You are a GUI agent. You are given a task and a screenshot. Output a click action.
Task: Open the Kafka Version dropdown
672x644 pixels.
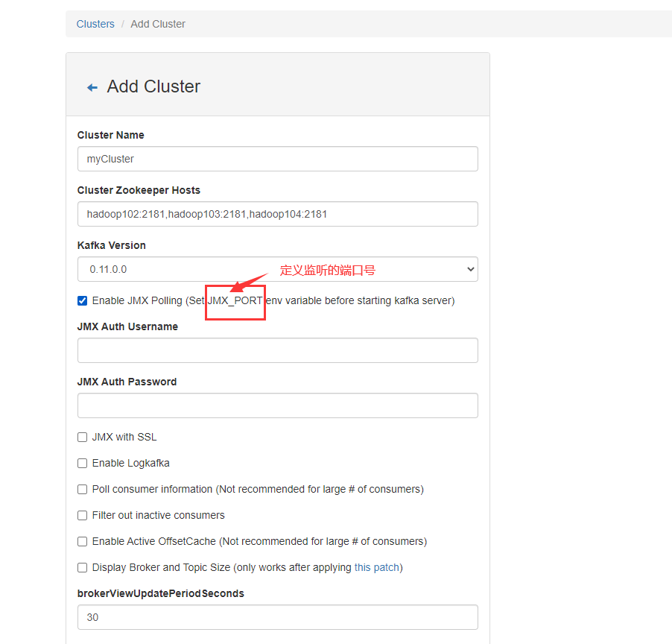(277, 269)
